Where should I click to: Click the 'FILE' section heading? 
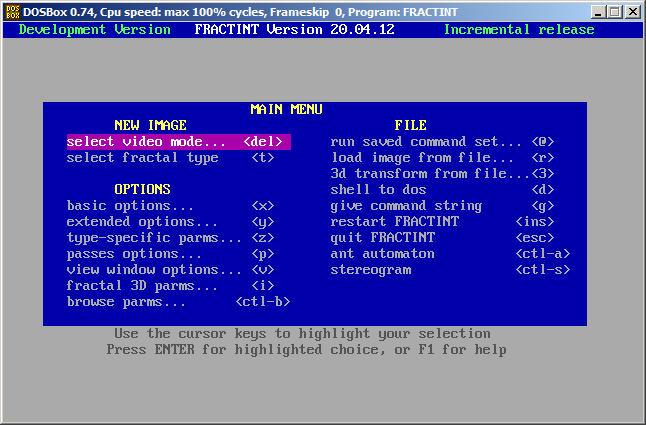(x=410, y=125)
